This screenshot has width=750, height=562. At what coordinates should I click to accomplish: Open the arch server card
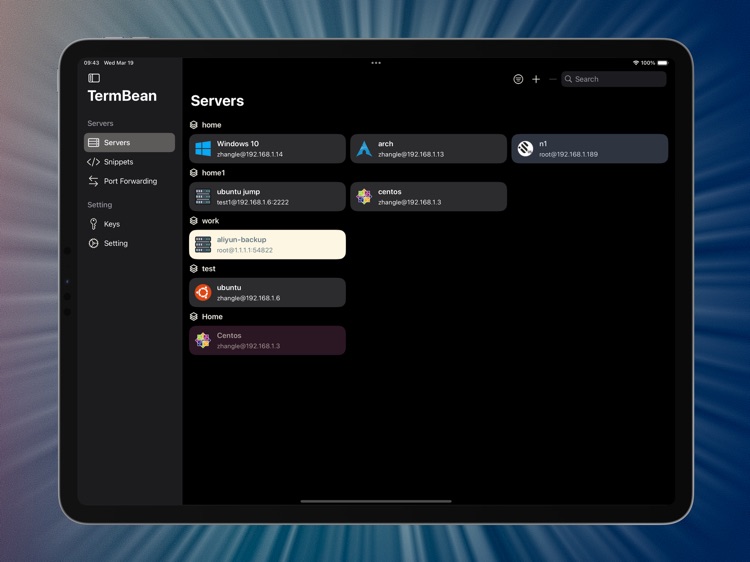click(x=429, y=149)
